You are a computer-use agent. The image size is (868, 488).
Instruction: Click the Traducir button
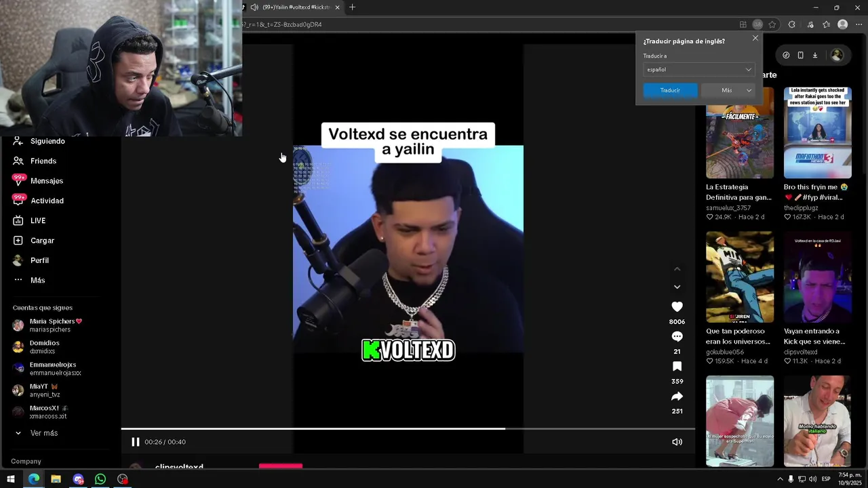[670, 90]
